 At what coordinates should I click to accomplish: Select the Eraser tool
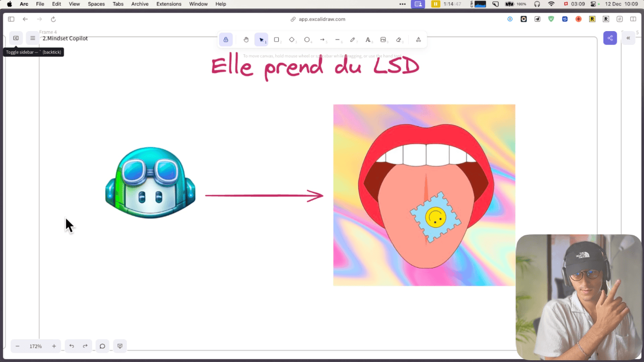[398, 40]
